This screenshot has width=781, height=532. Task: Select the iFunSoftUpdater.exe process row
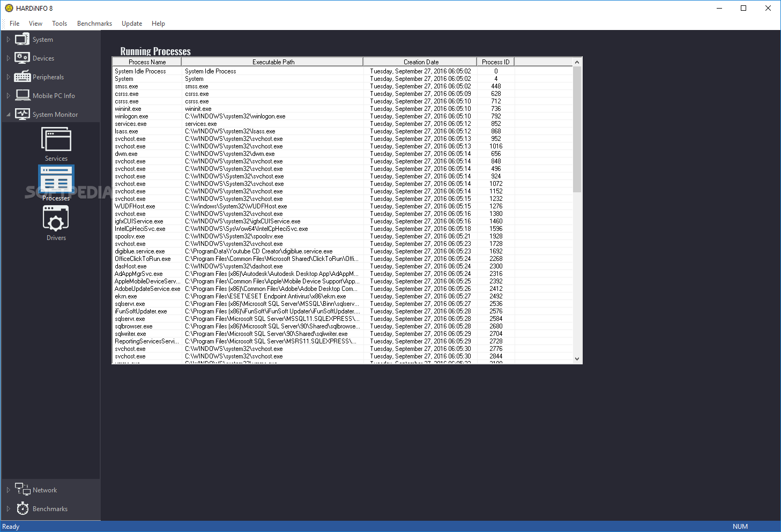[342, 311]
